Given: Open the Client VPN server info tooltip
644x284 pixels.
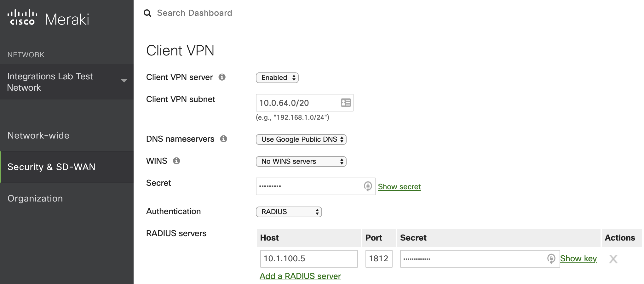Looking at the screenshot, I should (x=222, y=77).
